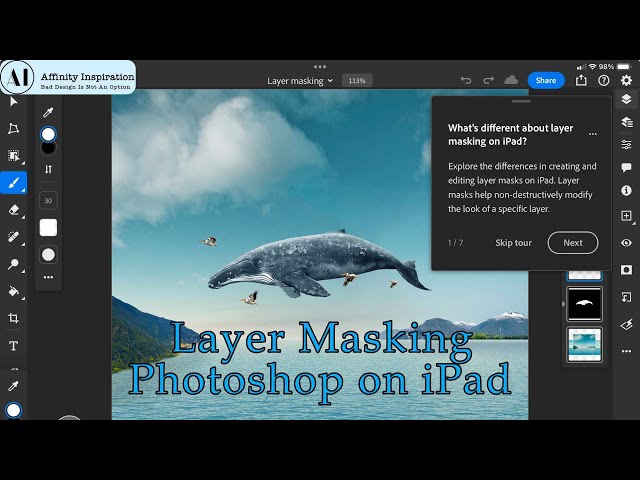Select the Transform tool

click(13, 129)
